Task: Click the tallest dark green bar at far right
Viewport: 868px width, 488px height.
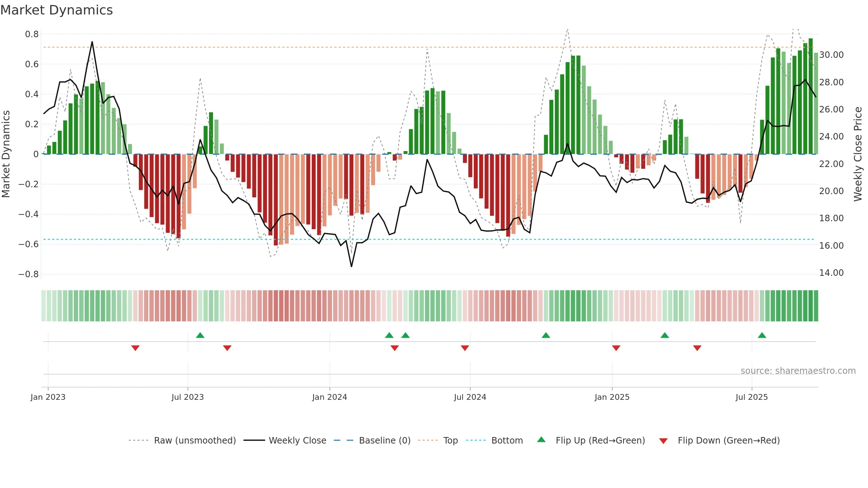Action: pos(810,96)
